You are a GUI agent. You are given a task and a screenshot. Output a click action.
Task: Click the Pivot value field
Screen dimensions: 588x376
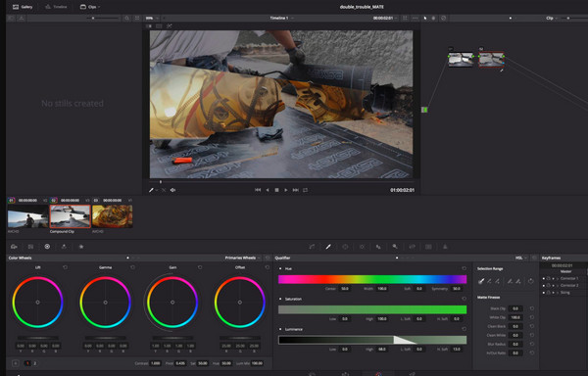point(180,363)
